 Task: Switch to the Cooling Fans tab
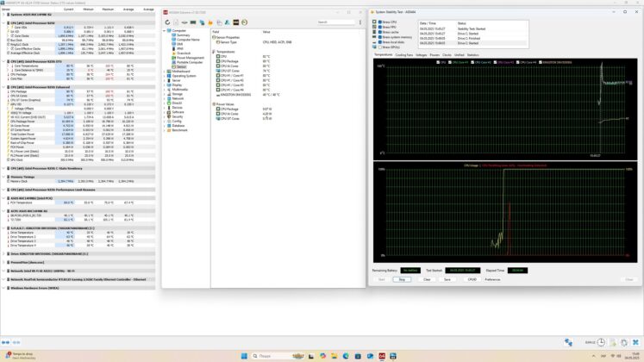[403, 55]
